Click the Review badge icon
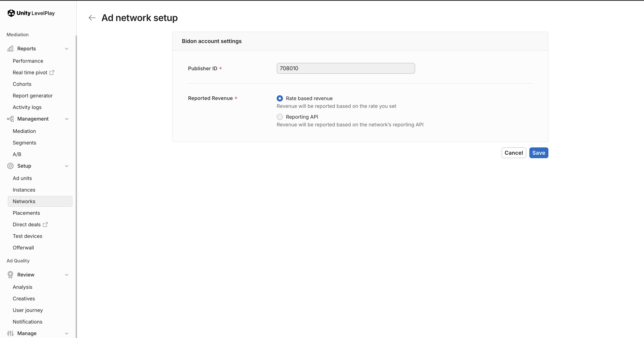 [10, 274]
